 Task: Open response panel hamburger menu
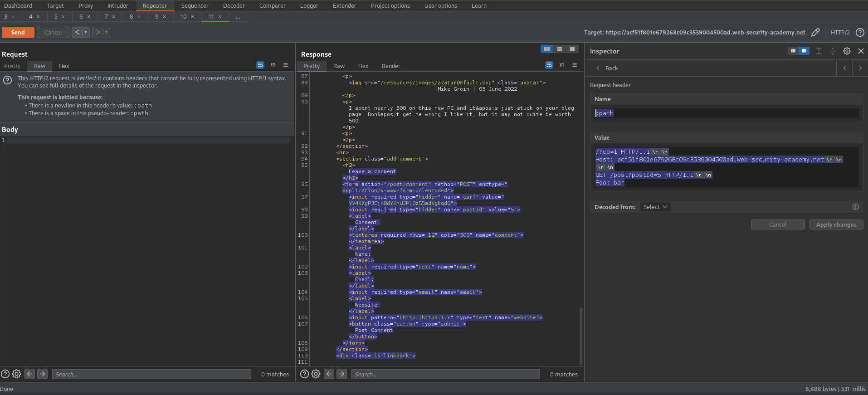[x=575, y=65]
